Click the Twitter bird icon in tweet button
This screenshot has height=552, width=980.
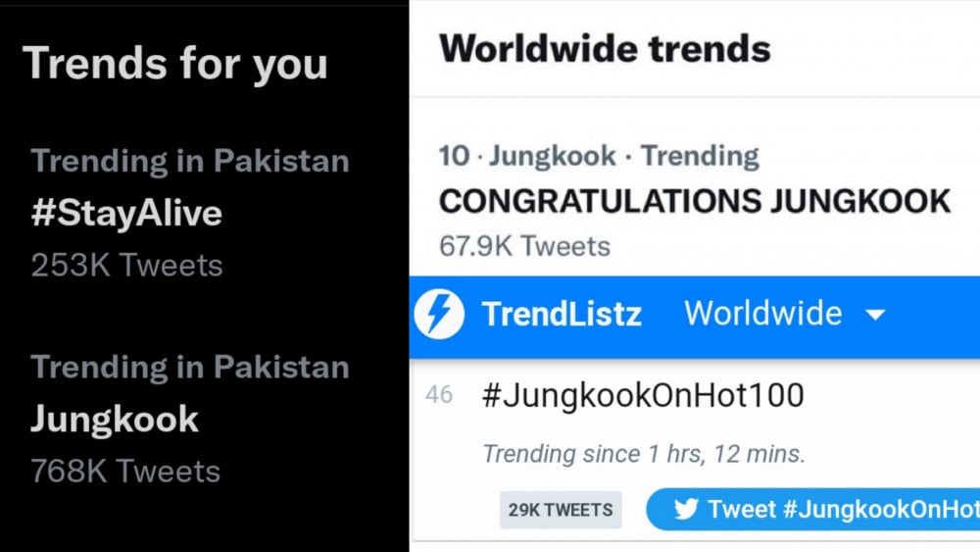point(686,510)
